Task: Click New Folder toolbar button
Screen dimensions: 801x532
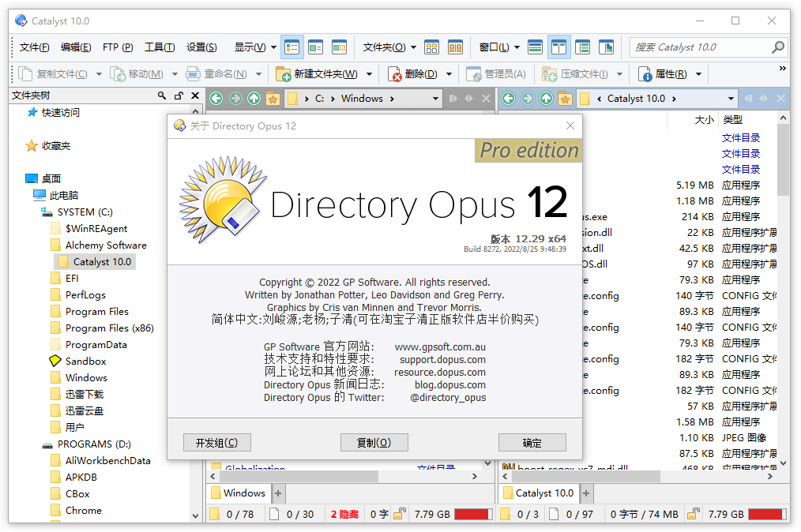Action: coord(317,74)
